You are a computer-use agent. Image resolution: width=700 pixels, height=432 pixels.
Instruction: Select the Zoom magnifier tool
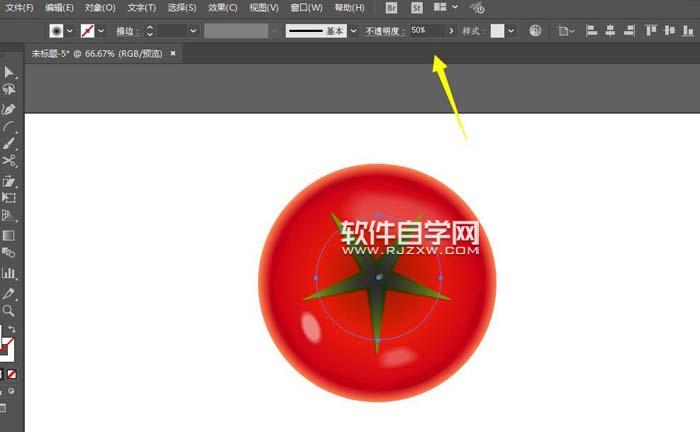tap(8, 311)
